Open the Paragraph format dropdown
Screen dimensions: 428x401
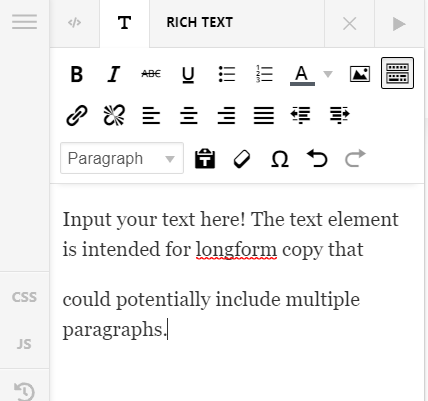tap(122, 158)
